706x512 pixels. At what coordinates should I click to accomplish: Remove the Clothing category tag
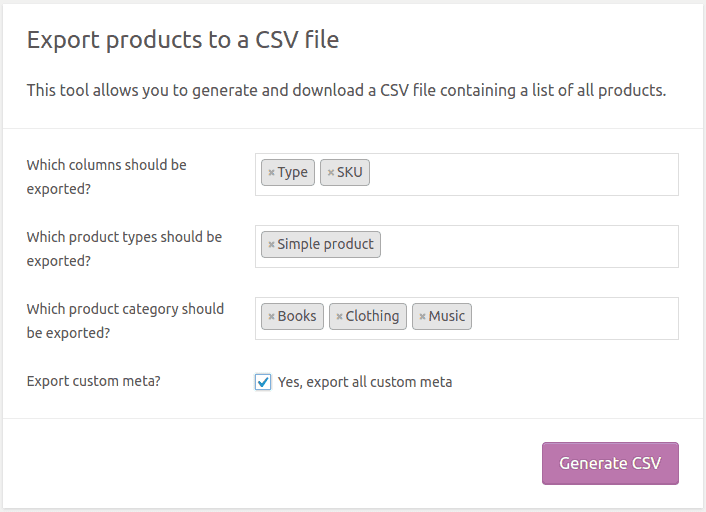[339, 317]
